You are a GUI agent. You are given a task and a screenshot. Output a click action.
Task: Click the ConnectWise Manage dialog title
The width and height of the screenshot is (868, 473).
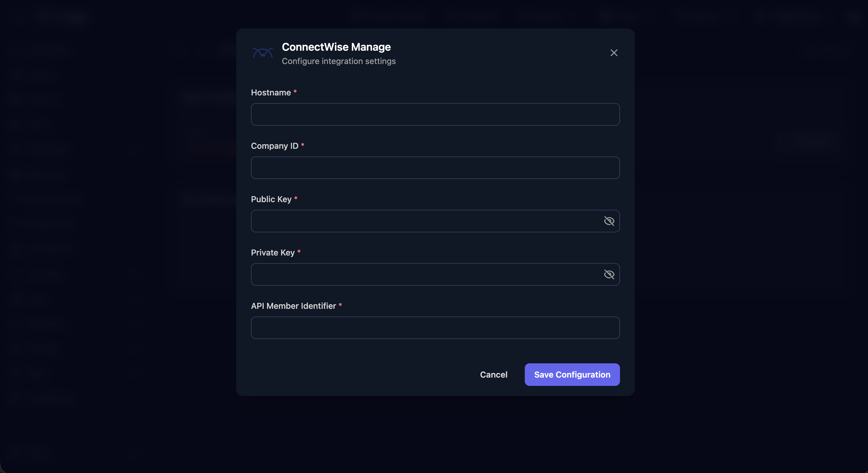pyautogui.click(x=336, y=47)
